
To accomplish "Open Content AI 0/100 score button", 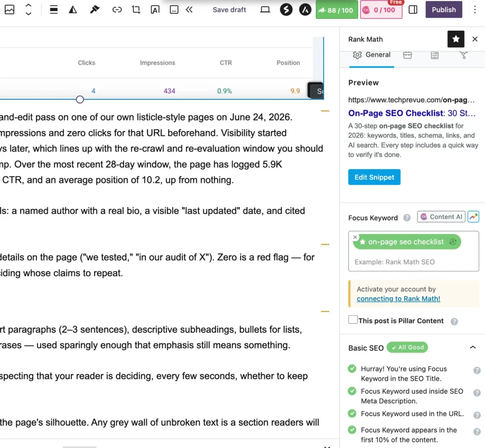I will 381,9.
